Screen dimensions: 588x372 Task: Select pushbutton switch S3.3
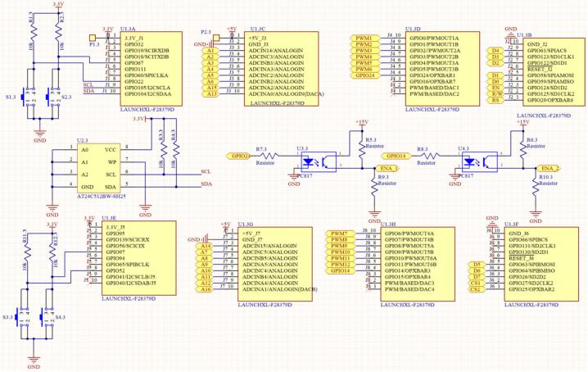(x=23, y=317)
